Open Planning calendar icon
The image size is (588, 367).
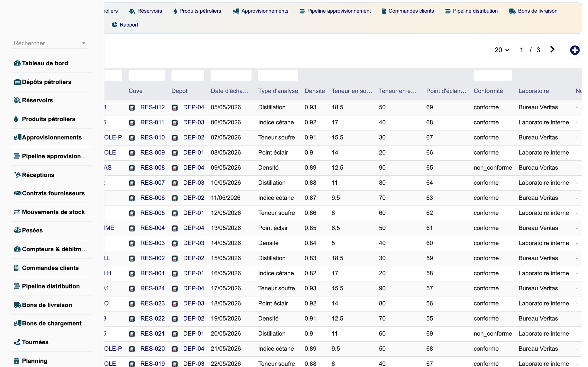click(17, 361)
